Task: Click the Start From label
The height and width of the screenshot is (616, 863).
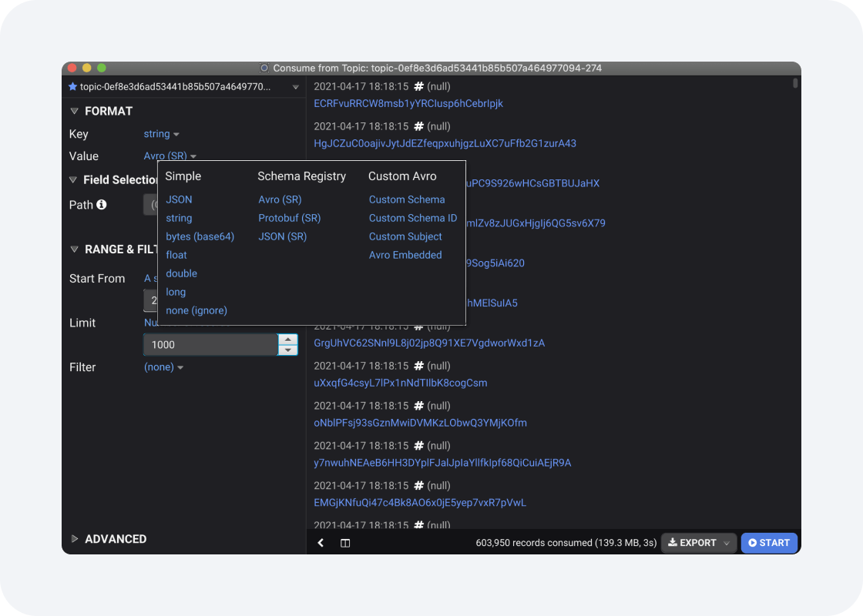Action: [x=97, y=279]
